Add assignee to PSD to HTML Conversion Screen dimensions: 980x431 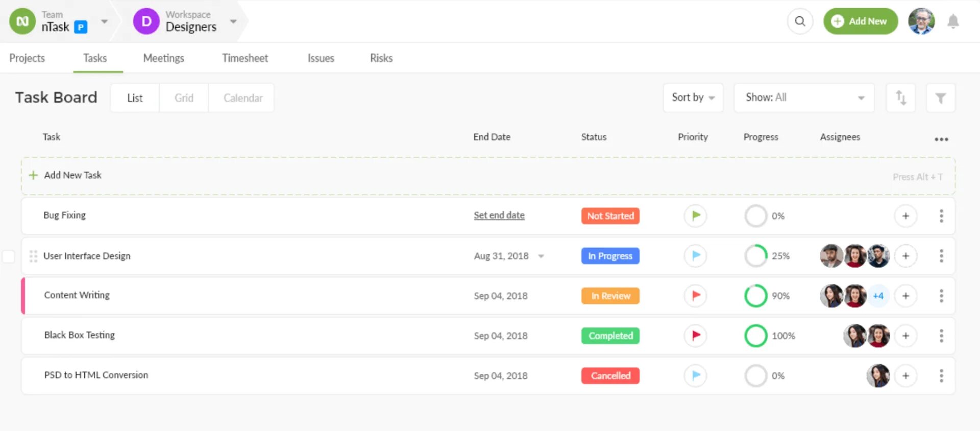pos(905,376)
